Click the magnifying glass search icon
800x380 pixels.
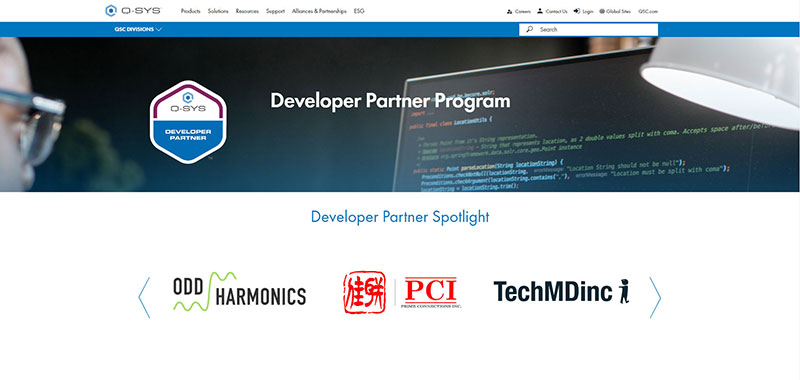coord(530,30)
